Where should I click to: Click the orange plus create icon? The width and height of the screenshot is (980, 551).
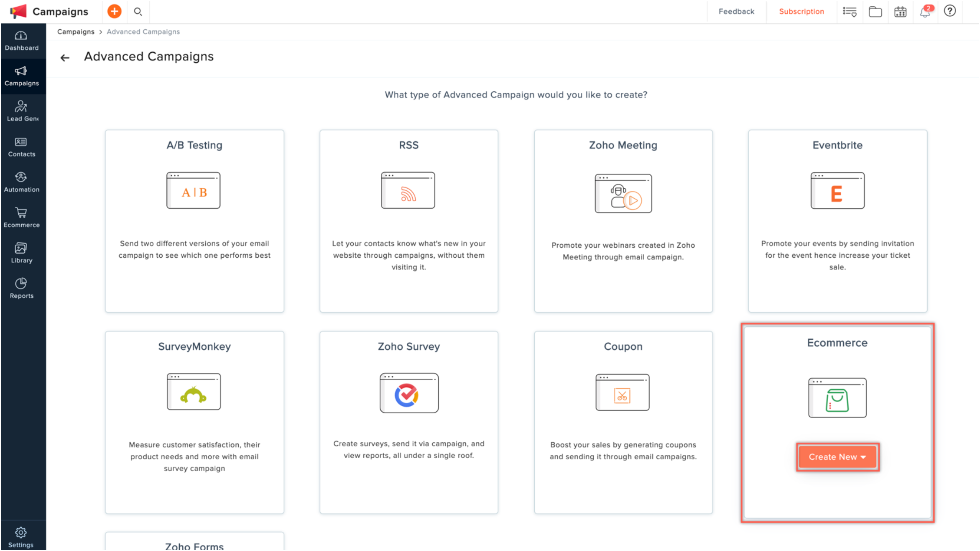[x=114, y=11]
